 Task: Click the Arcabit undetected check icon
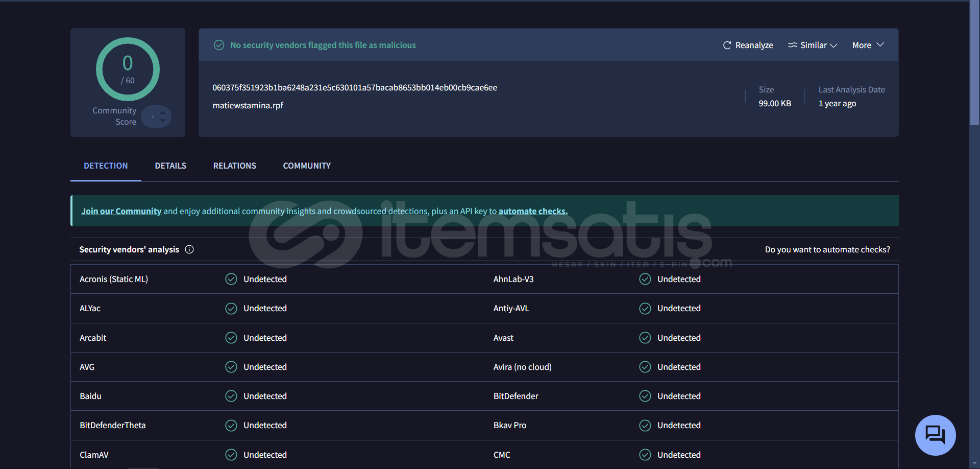[x=231, y=338]
